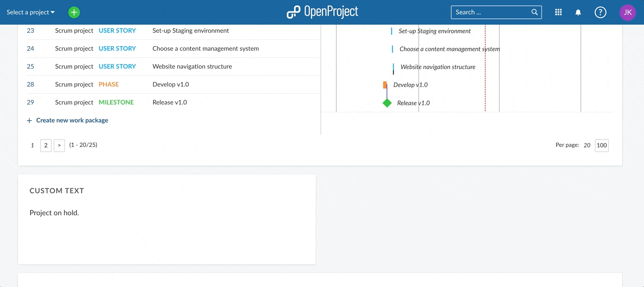Click the OpenProject logo
The width and height of the screenshot is (644, 287).
[x=322, y=12]
